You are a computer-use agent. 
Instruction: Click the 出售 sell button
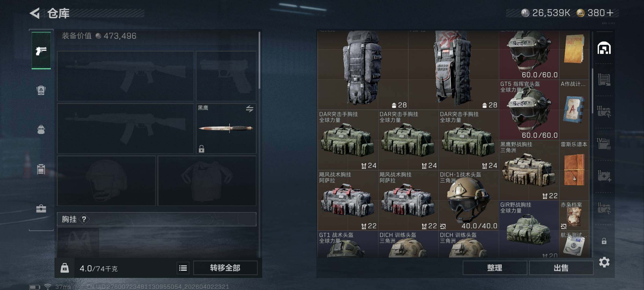pyautogui.click(x=561, y=268)
